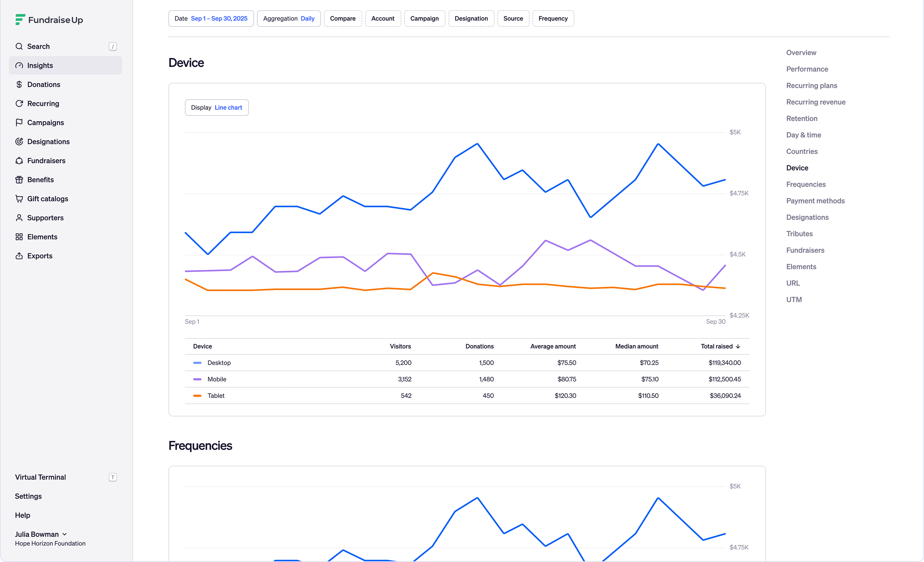924x562 pixels.
Task: Open the Campaign filter
Action: coord(424,19)
